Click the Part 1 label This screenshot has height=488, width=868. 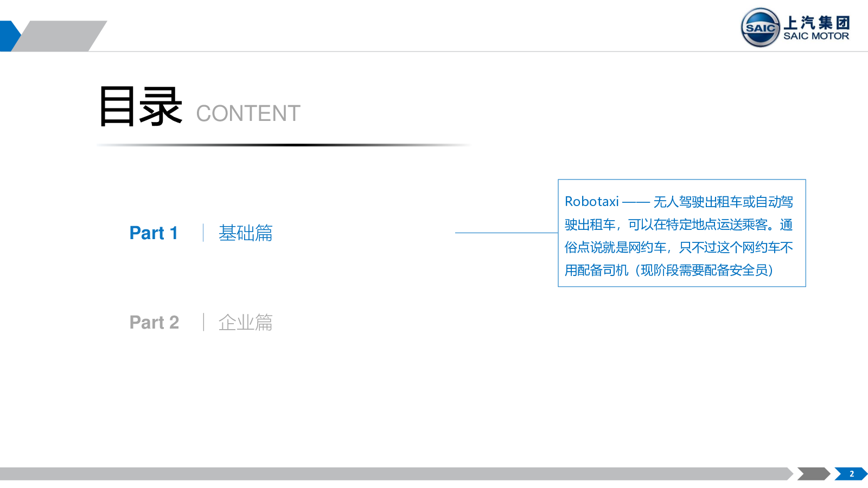point(154,233)
